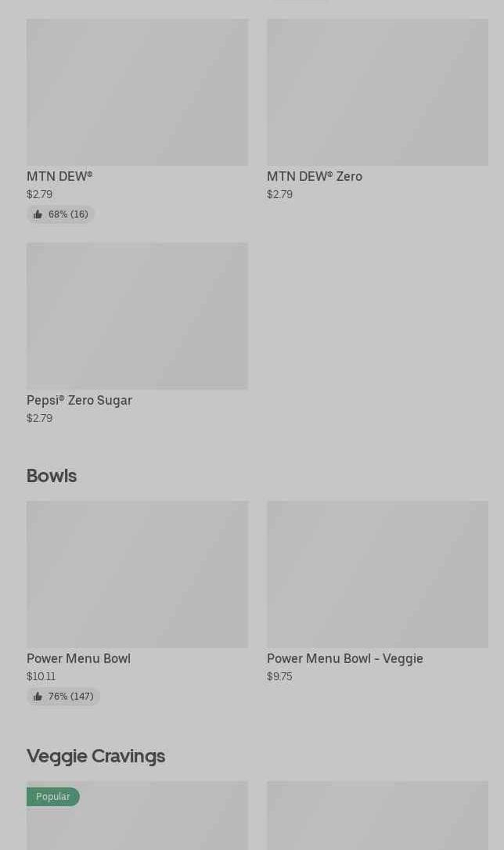Viewport: 504px width, 850px height.
Task: Select the Pepsi® Zero Sugar title text
Action: (x=79, y=401)
